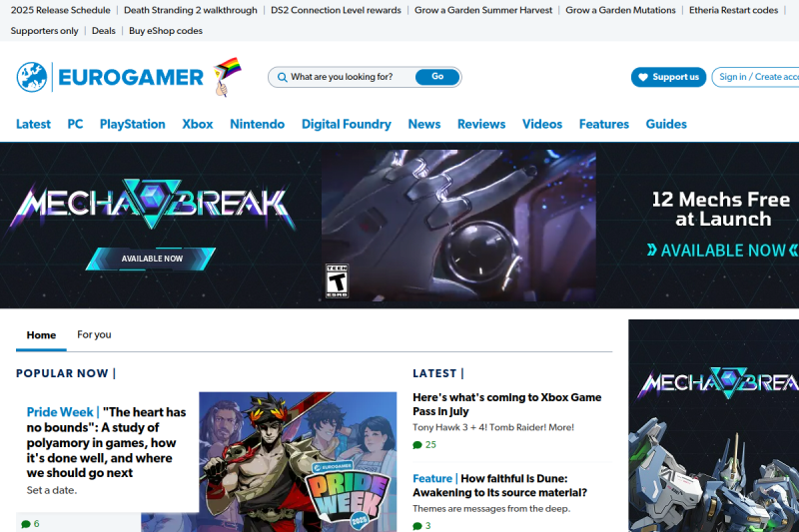The height and width of the screenshot is (532, 799).
Task: Open Grow a Garden Summer Harvest link
Action: point(483,10)
